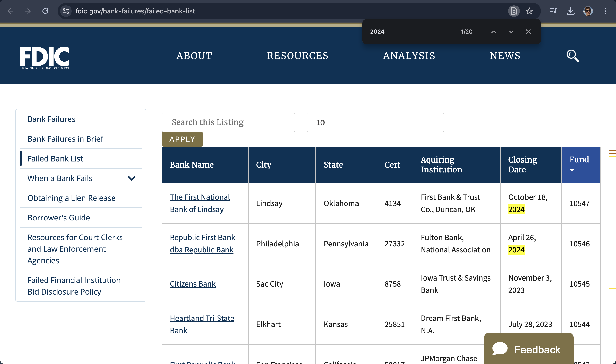Open the When a Bank Fails link
This screenshot has height=364, width=616.
60,178
